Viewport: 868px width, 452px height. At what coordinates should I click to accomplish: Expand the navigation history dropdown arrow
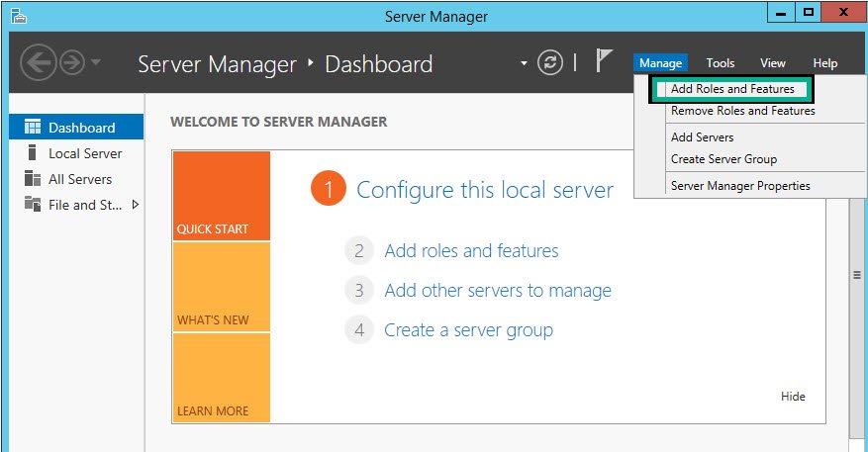coord(96,62)
